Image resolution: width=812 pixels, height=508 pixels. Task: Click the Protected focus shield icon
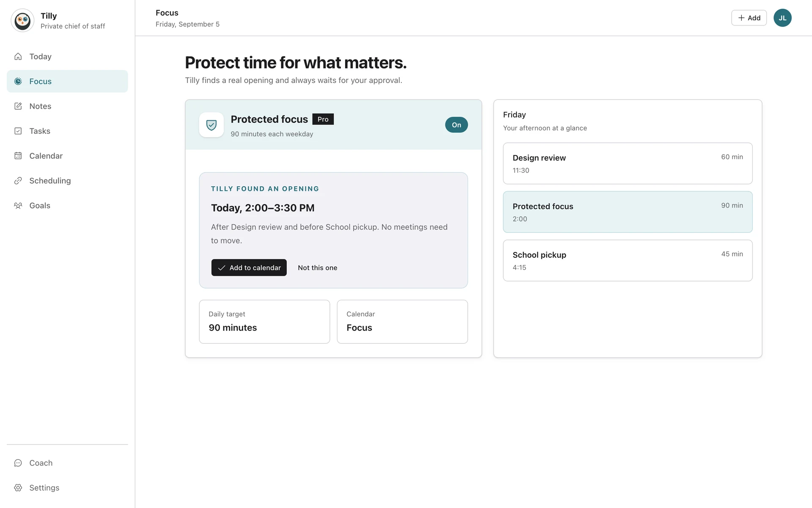pos(211,125)
